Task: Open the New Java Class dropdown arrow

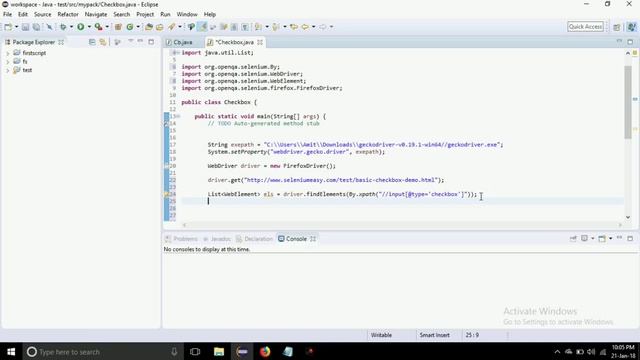Action: point(138,27)
